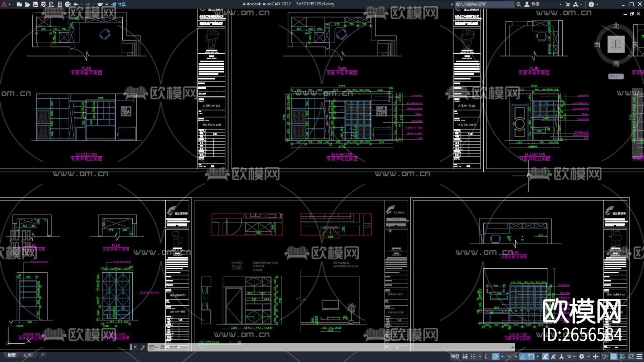The height and width of the screenshot is (362, 644).
Task: Close the command line with X icon
Action: tap(135, 347)
